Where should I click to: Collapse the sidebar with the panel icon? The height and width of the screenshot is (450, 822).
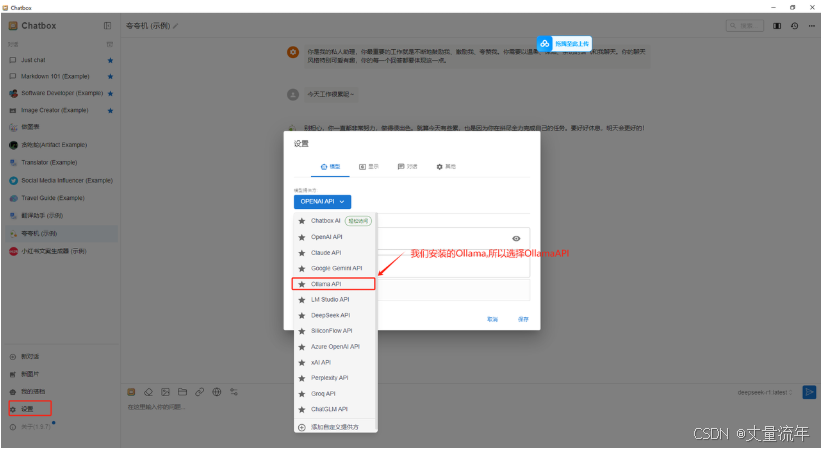107,26
